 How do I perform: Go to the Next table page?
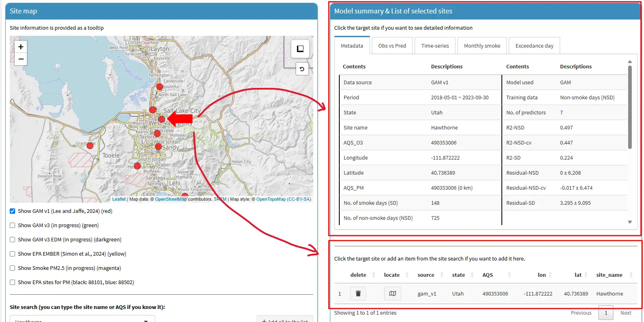tap(626, 313)
